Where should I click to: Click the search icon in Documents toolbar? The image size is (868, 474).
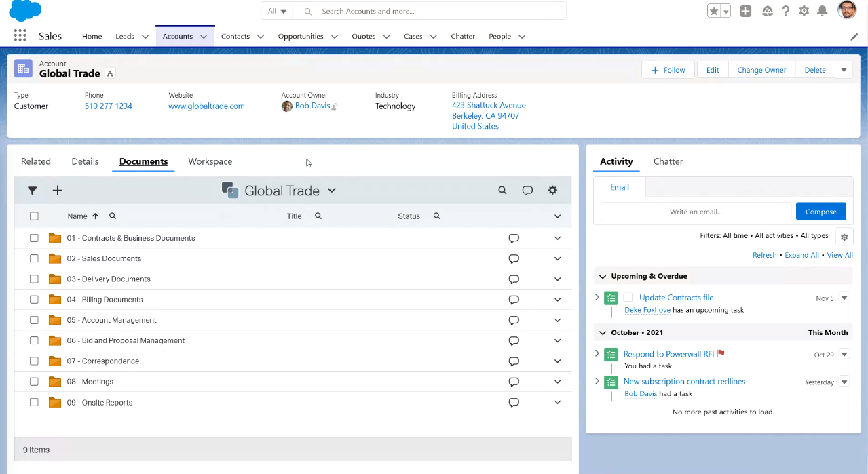(502, 191)
